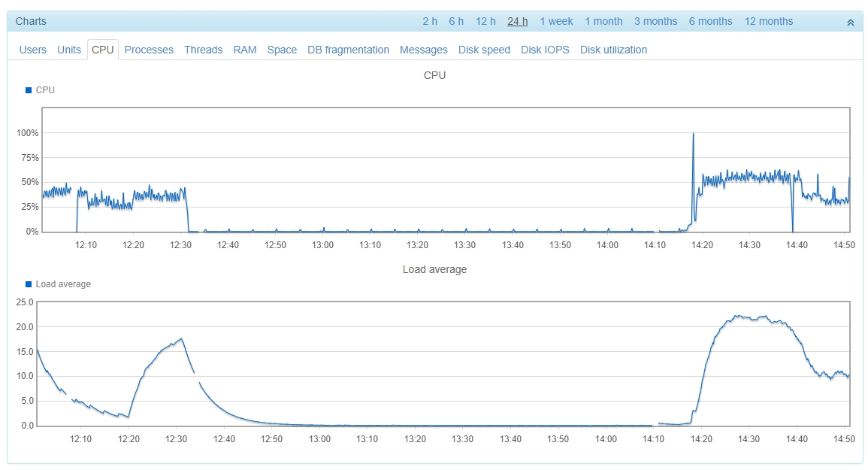Open the RAM tab

(x=245, y=50)
